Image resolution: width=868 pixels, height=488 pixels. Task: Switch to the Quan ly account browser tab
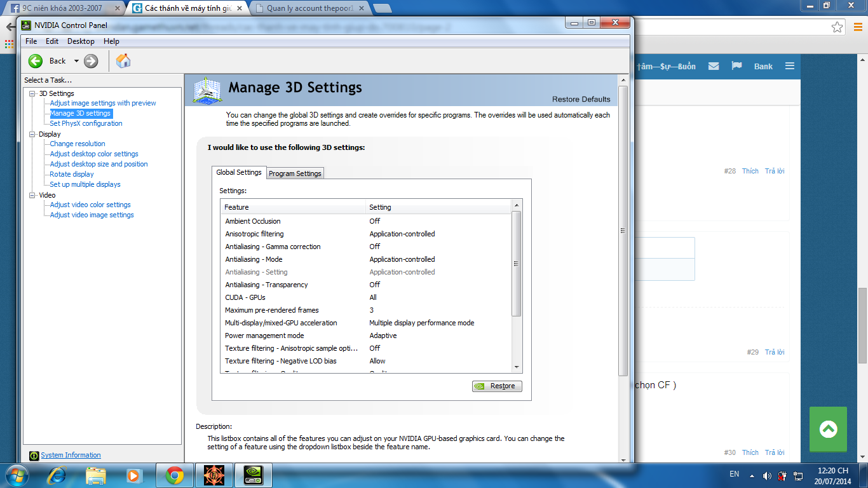point(309,8)
